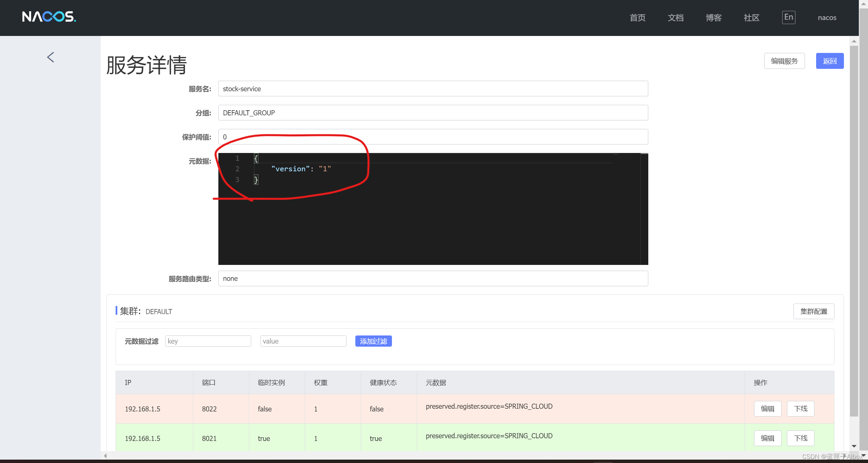Switch language with the En button

tap(789, 17)
